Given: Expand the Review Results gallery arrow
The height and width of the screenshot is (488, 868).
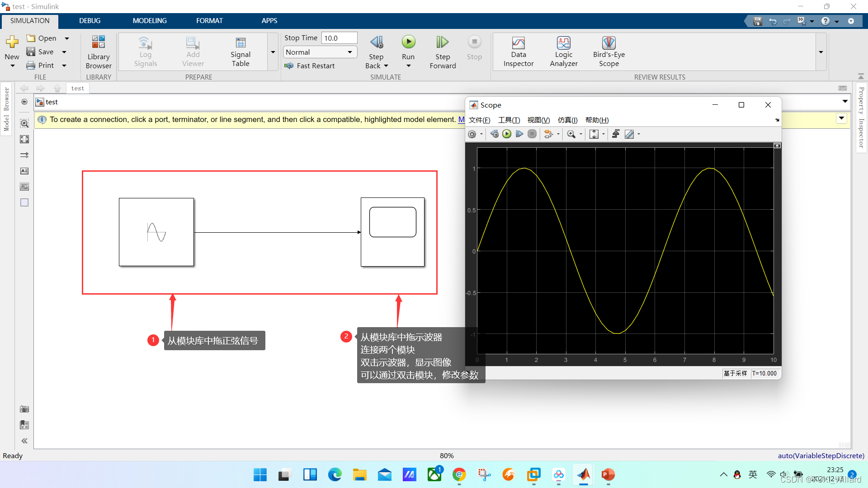Looking at the screenshot, I should pos(821,52).
